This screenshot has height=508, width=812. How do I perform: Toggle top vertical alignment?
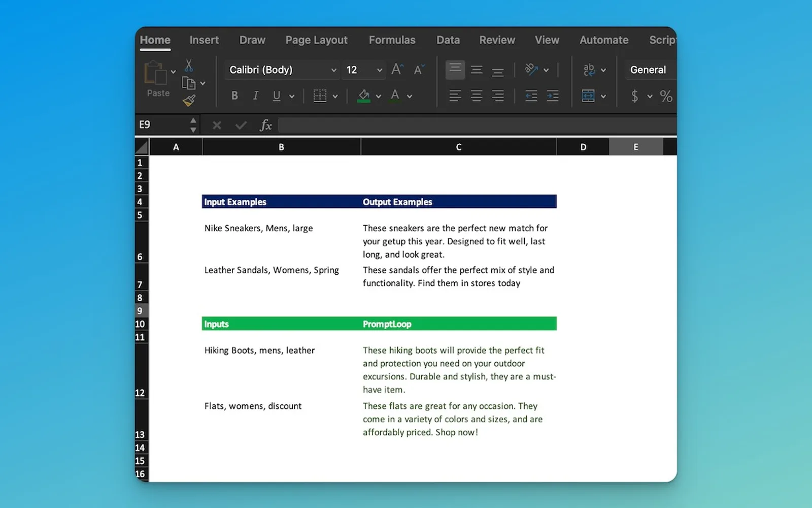pos(455,70)
